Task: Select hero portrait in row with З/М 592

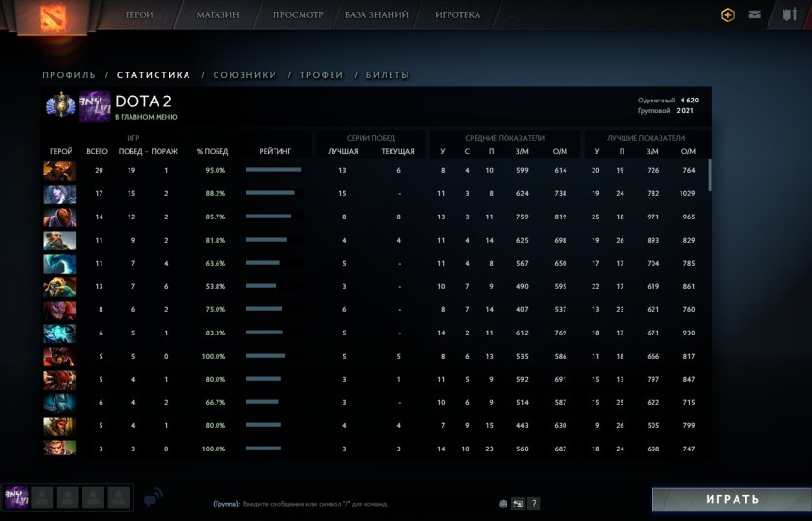Action: coord(60,380)
